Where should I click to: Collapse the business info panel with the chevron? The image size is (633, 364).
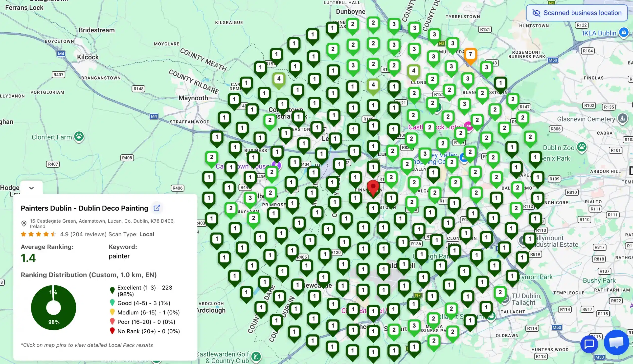[x=31, y=188]
